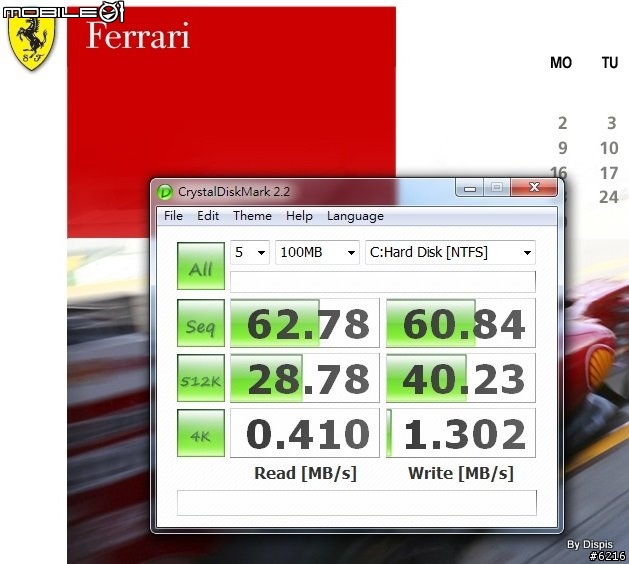
Task: Click calendar date 10 on the desktop
Action: (609, 148)
